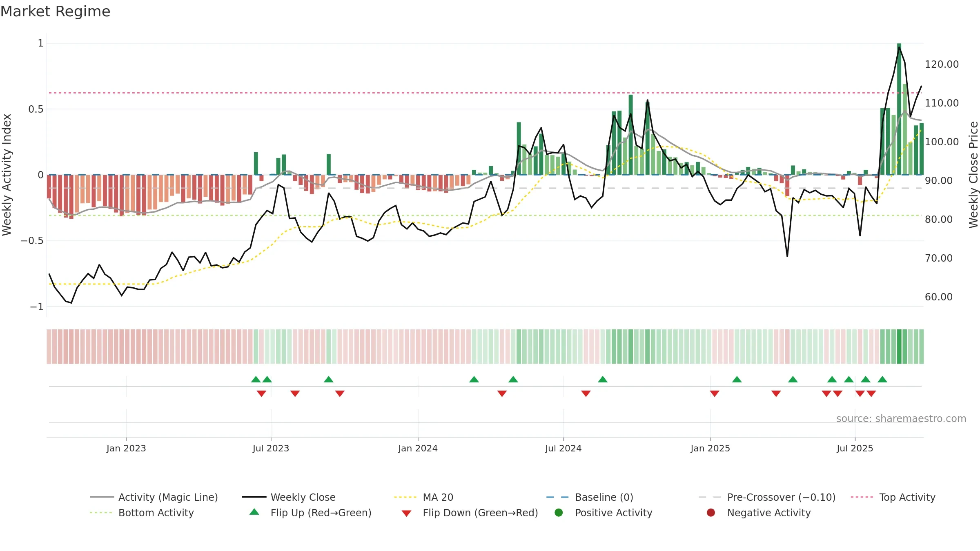Click the 90.00 price axis label
This screenshot has width=980, height=551.
(x=939, y=181)
